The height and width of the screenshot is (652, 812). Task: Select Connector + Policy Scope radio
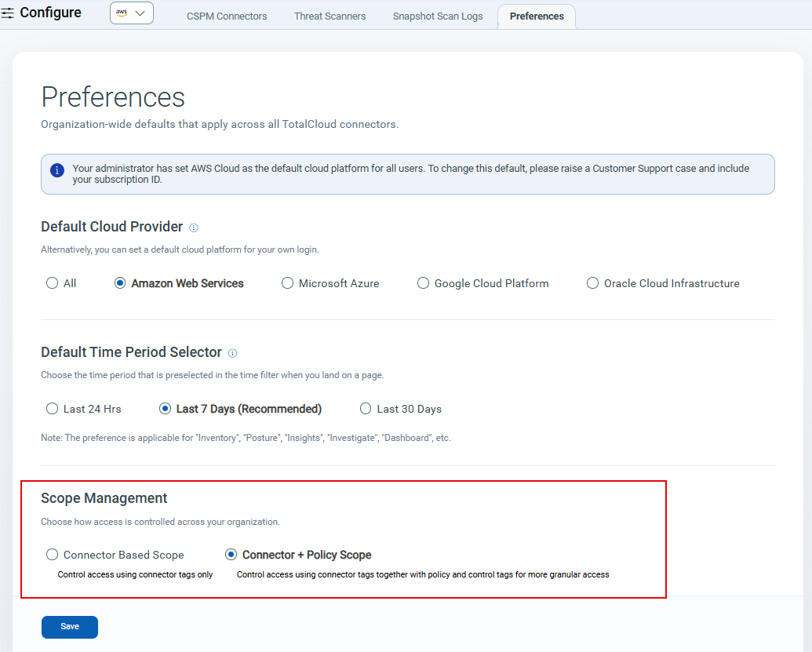click(x=231, y=555)
